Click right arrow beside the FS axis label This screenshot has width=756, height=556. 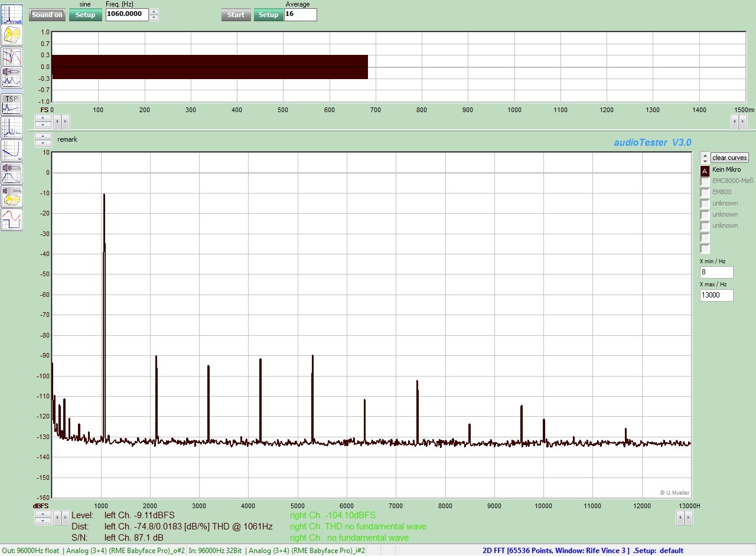(66, 122)
